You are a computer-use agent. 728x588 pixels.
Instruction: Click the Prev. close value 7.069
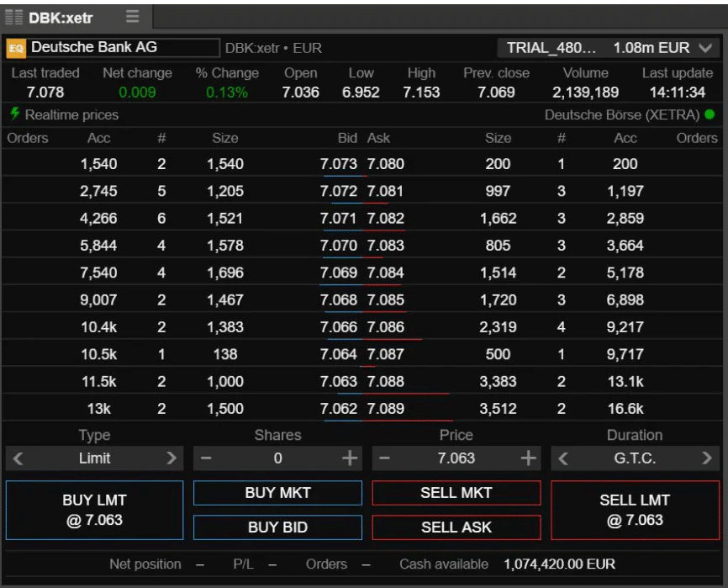(496, 93)
